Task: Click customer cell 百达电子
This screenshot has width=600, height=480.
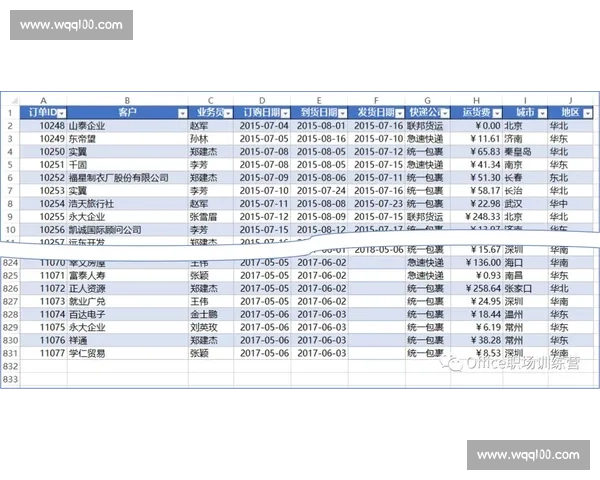Action: click(127, 315)
